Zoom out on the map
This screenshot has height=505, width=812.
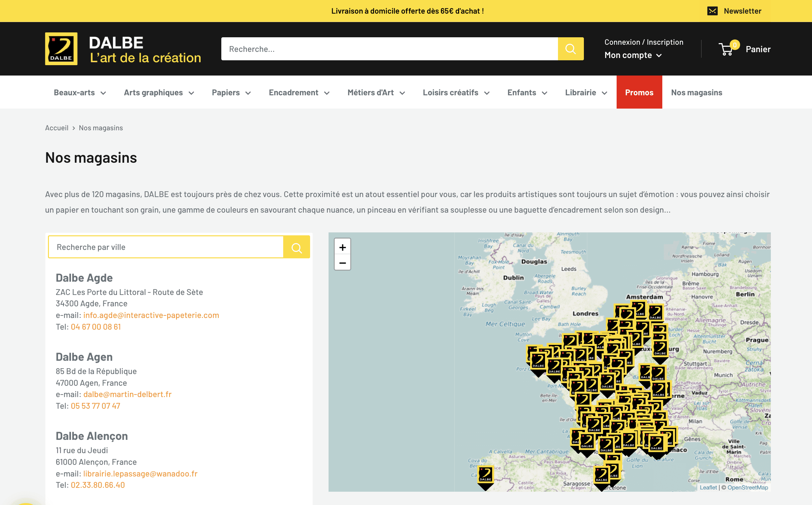pyautogui.click(x=342, y=263)
